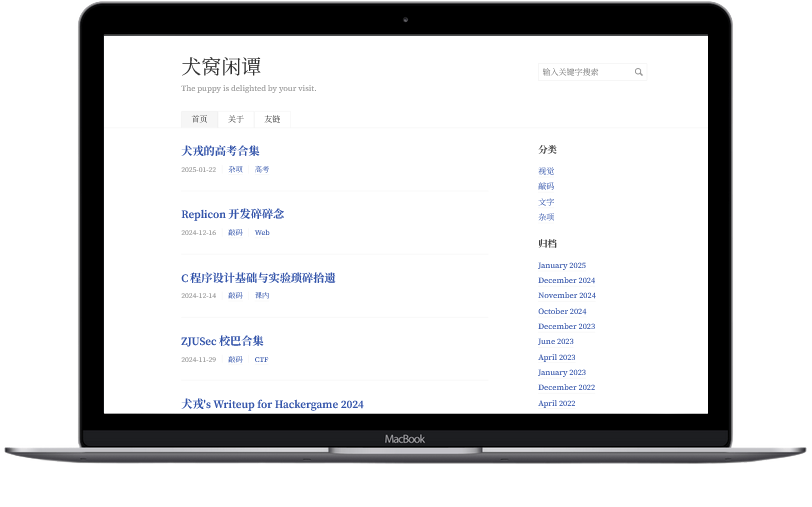Open the C 程序设计基础与实验 post

258,278
